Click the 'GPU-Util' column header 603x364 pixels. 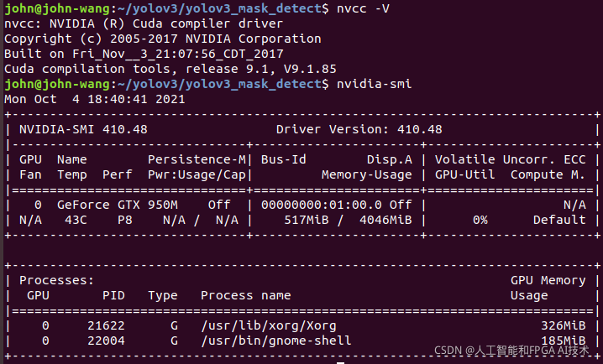click(x=465, y=174)
